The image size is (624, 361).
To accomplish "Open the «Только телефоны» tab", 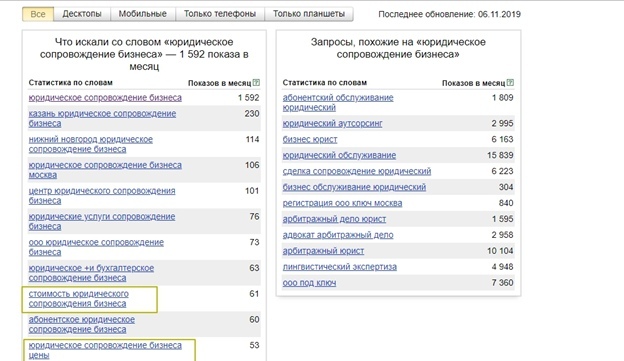I will click(220, 14).
